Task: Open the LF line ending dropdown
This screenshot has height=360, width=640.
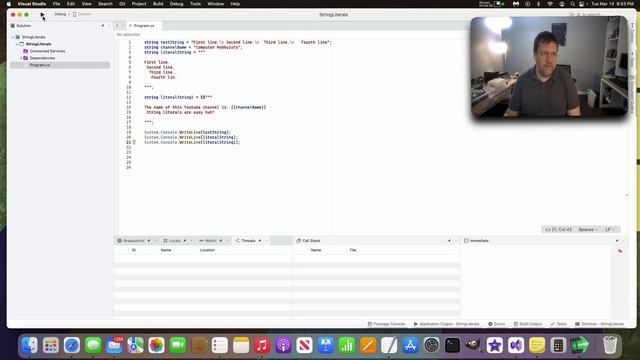Action: coord(610,229)
